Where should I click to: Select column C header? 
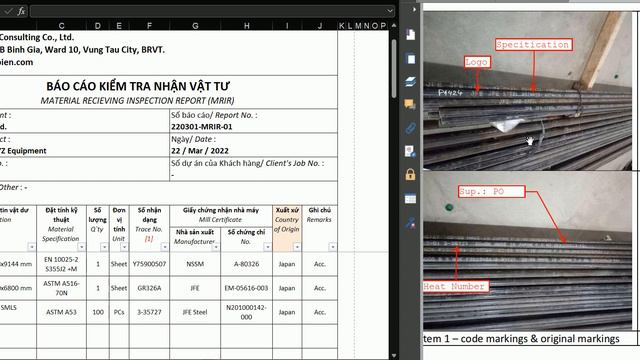pos(61,26)
